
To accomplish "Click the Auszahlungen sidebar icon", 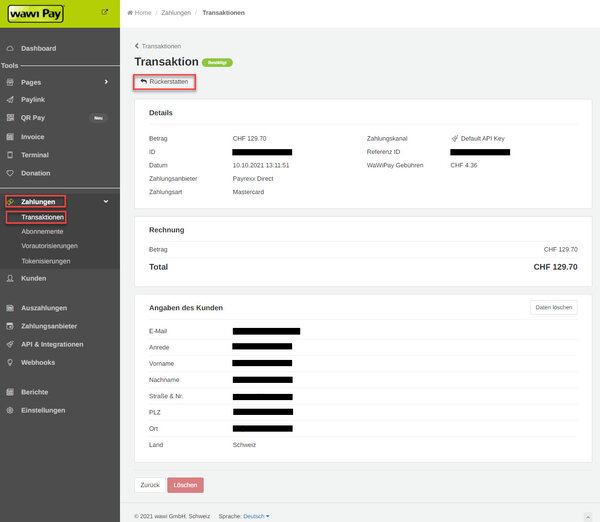I will point(10,308).
